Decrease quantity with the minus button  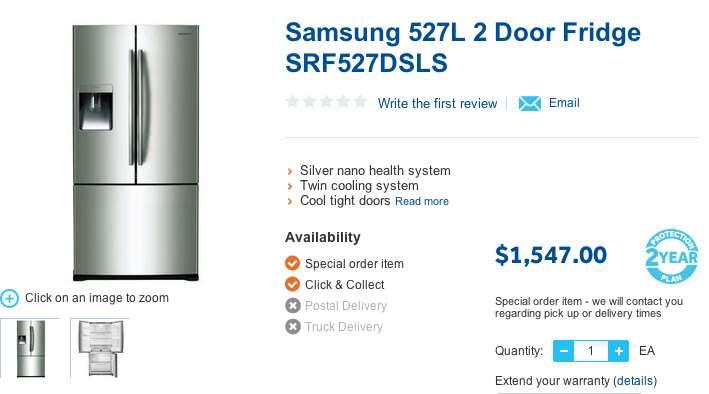coord(563,351)
